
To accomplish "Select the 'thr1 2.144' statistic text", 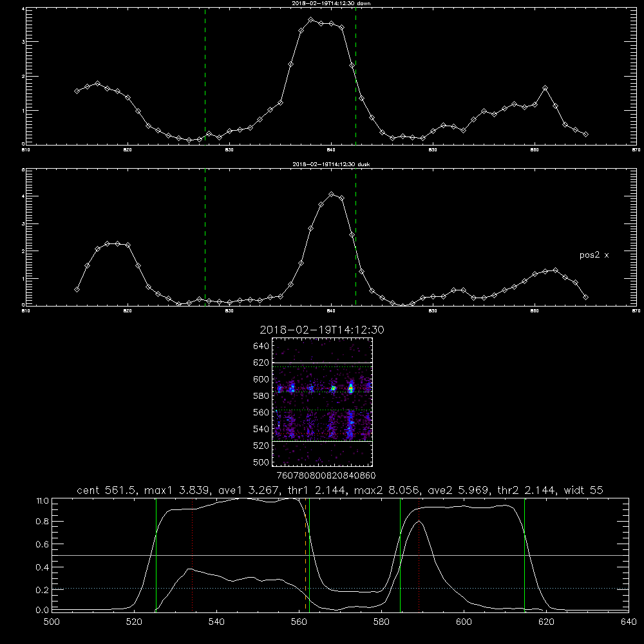I will click(x=317, y=490).
